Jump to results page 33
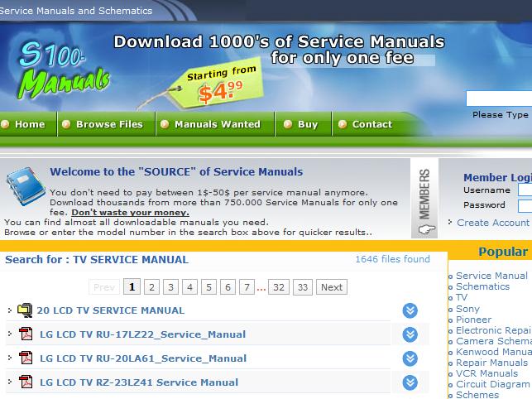532x399 pixels. click(x=302, y=287)
